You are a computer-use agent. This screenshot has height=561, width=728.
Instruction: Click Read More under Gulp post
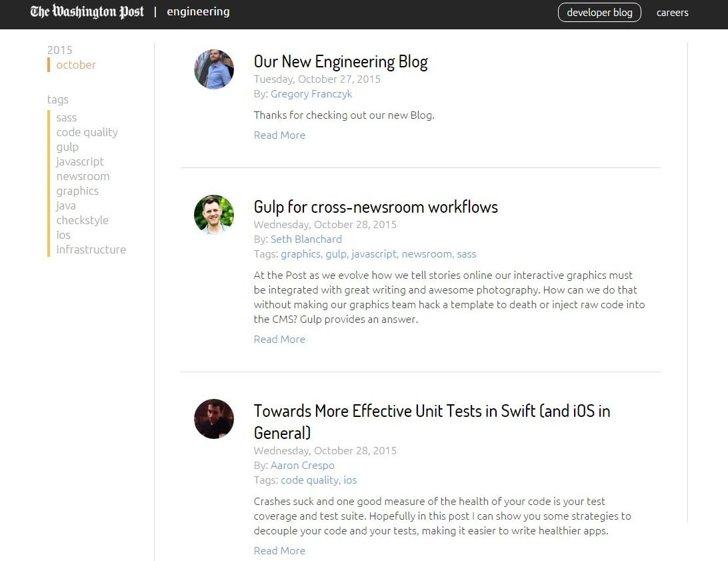coord(279,339)
